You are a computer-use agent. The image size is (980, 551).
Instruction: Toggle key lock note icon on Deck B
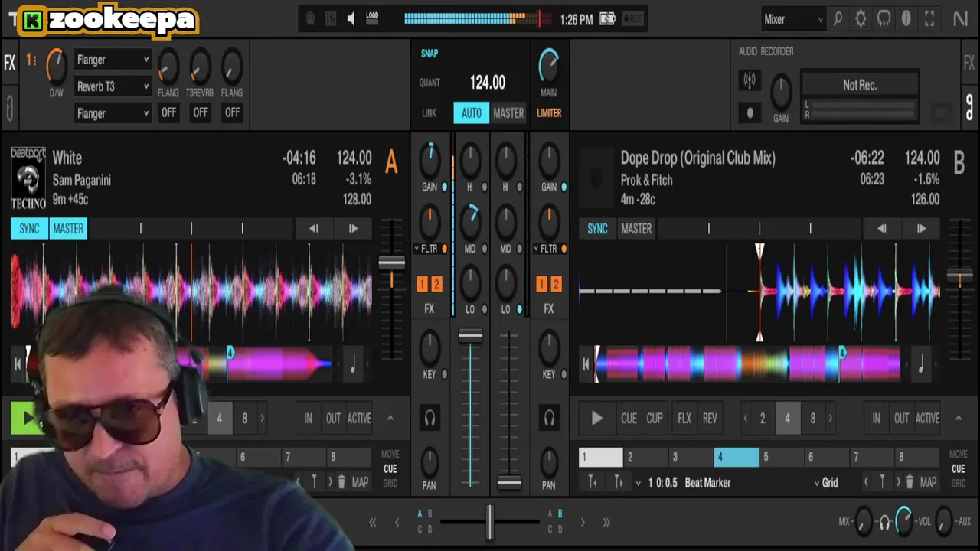[920, 365]
